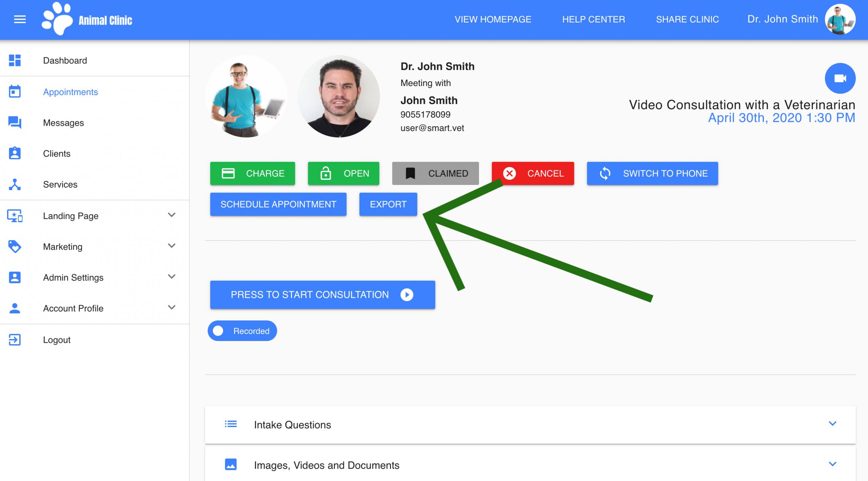Click the Animal Clinic paw logo
This screenshot has height=481, width=868.
pyautogui.click(x=57, y=19)
